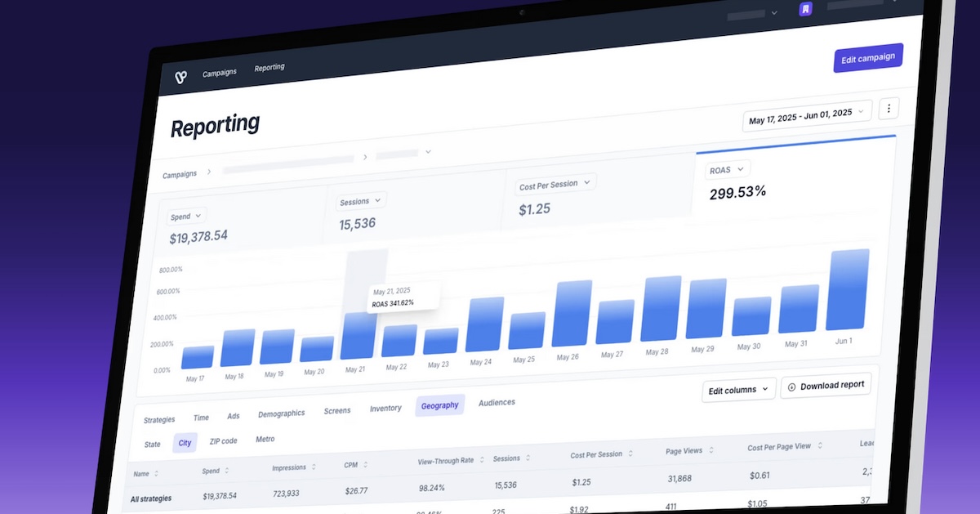Open the three-dot more options menu
This screenshot has height=514, width=980.
point(889,108)
